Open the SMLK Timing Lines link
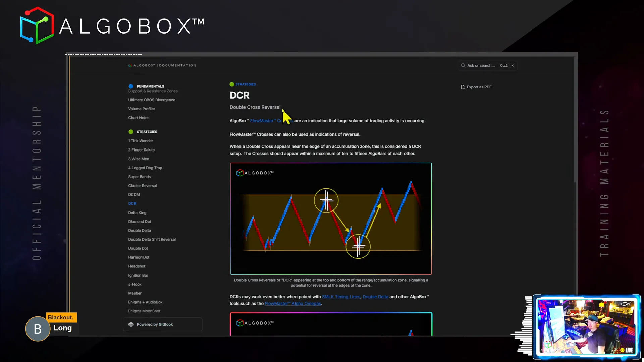 pos(341,297)
